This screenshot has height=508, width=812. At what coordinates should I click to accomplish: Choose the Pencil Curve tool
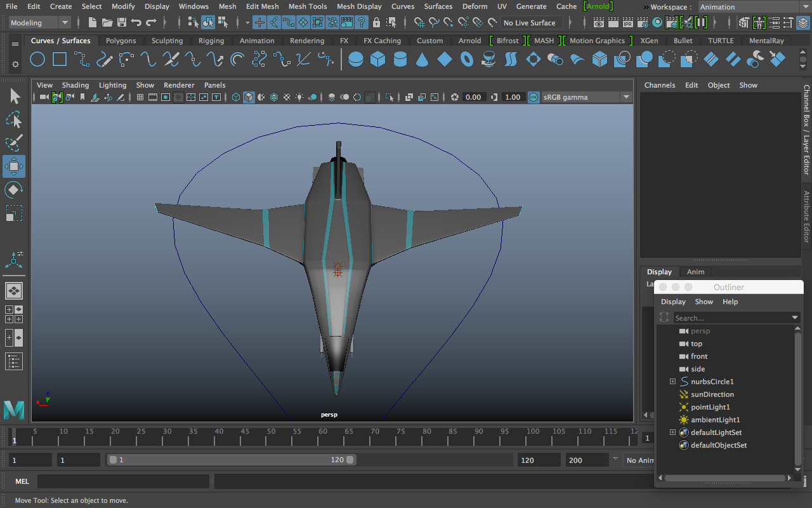[x=104, y=60]
